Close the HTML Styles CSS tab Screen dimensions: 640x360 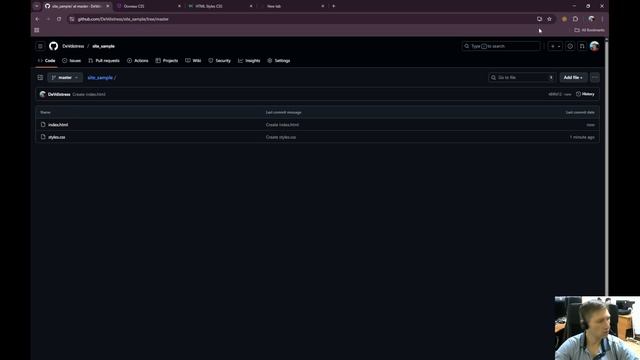click(251, 6)
